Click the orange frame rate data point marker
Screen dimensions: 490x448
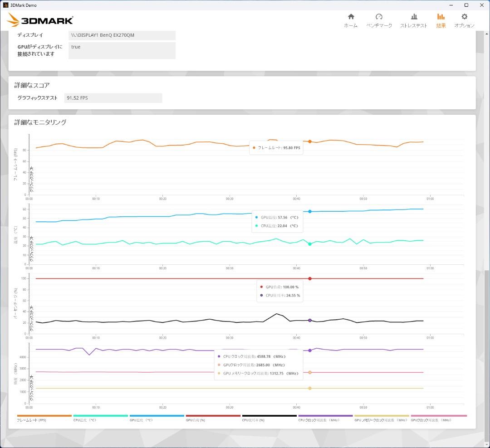pos(310,141)
